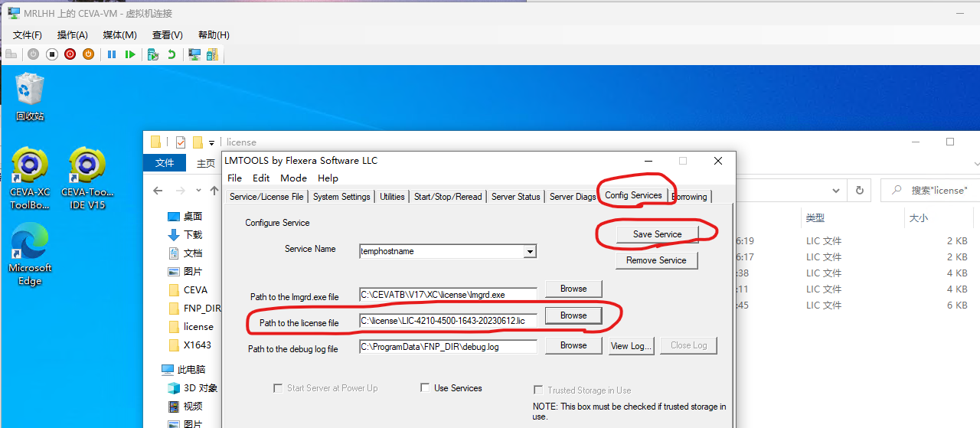The image size is (980, 428).
Task: Toggle enhanced session monitor icon
Action: pos(194,54)
